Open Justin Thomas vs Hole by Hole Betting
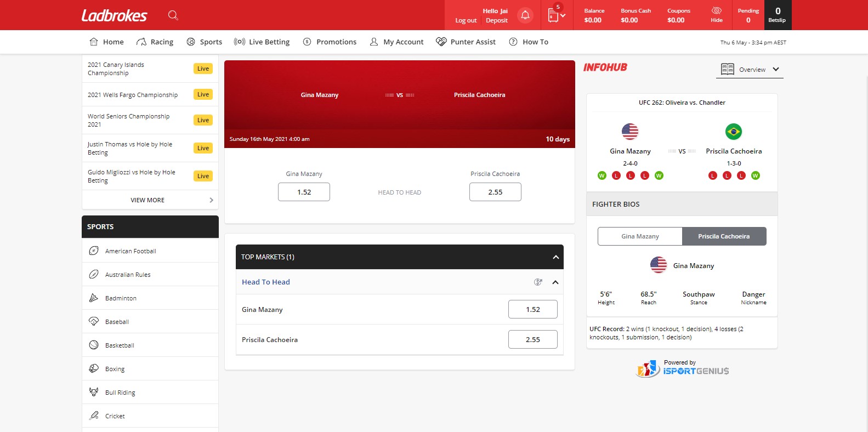This screenshot has height=432, width=868. pyautogui.click(x=150, y=148)
